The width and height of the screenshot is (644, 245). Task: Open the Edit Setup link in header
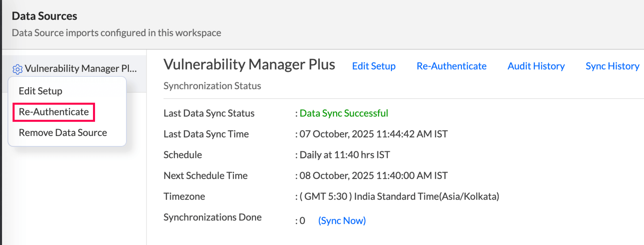(x=374, y=66)
